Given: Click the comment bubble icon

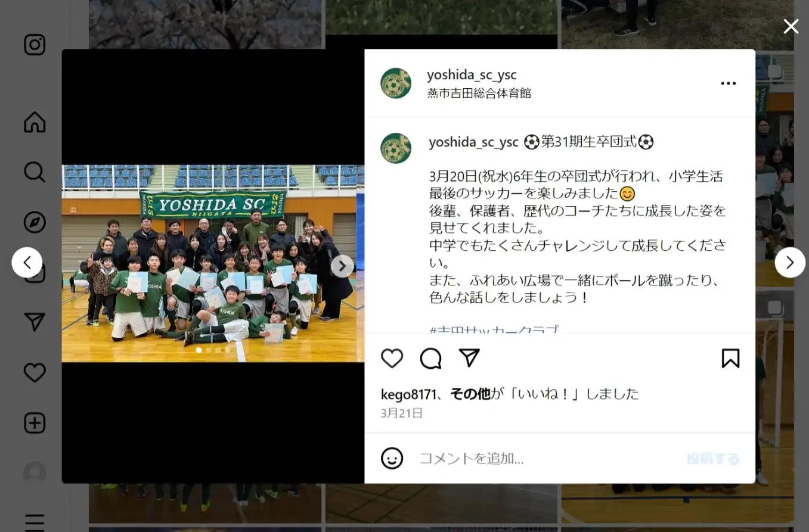Looking at the screenshot, I should 430,358.
